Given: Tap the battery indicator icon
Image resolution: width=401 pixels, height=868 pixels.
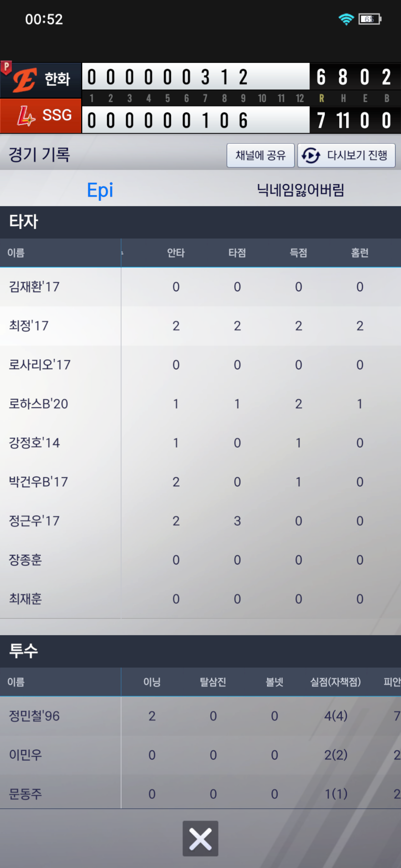Looking at the screenshot, I should coord(369,19).
